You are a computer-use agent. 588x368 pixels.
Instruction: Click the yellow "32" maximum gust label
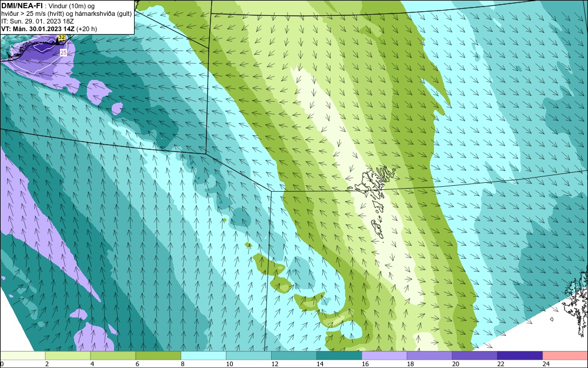[62, 38]
